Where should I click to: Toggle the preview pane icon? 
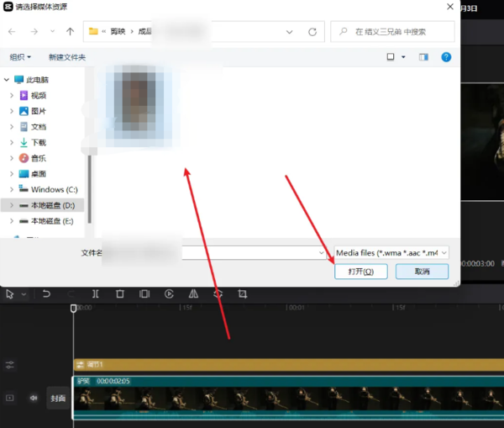(423, 57)
